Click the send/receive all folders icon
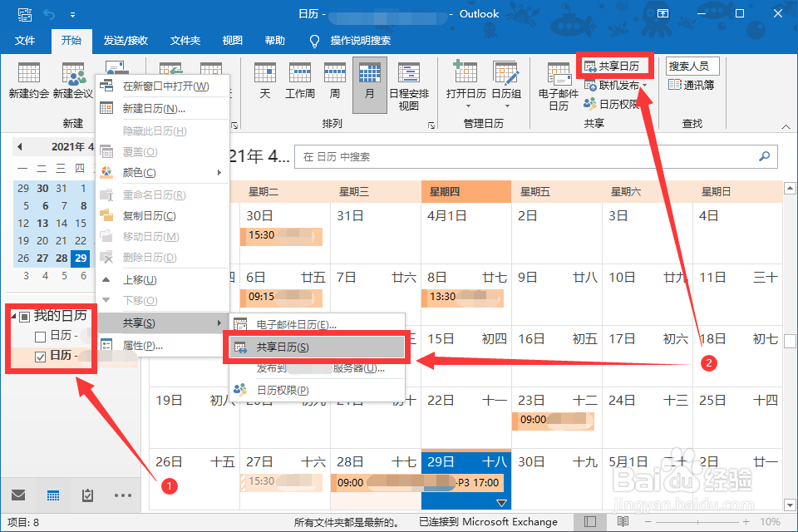The image size is (798, 532). pos(24,14)
